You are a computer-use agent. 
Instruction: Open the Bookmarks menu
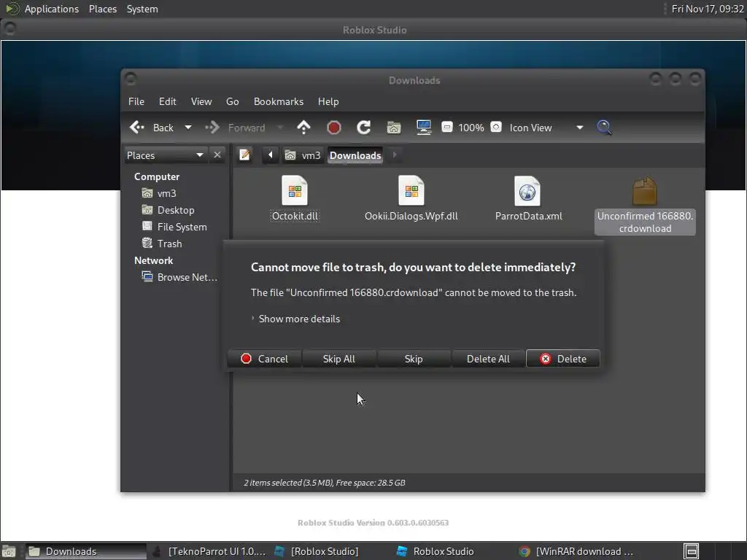[279, 101]
